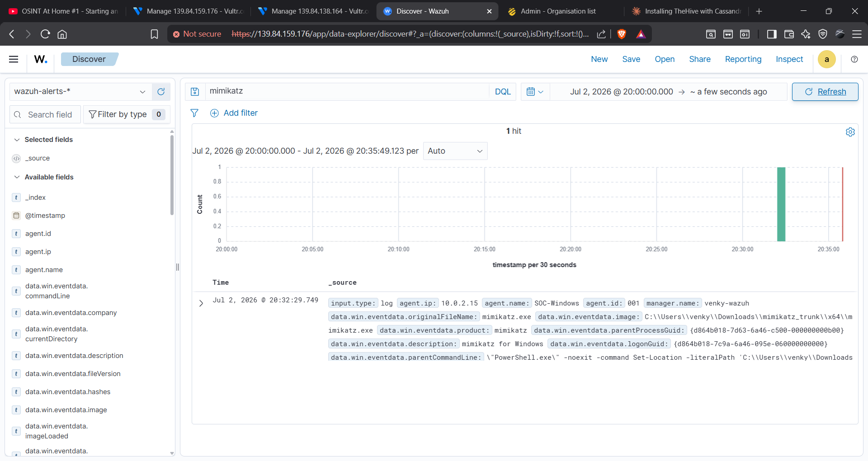Click the Discover breadcrumb
This screenshot has width=868, height=461.
click(x=89, y=59)
